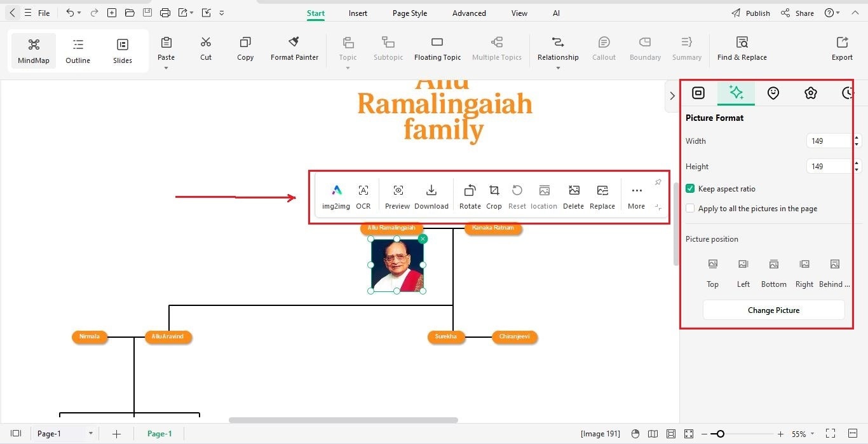Open the Page Style ribbon tab

click(x=410, y=13)
